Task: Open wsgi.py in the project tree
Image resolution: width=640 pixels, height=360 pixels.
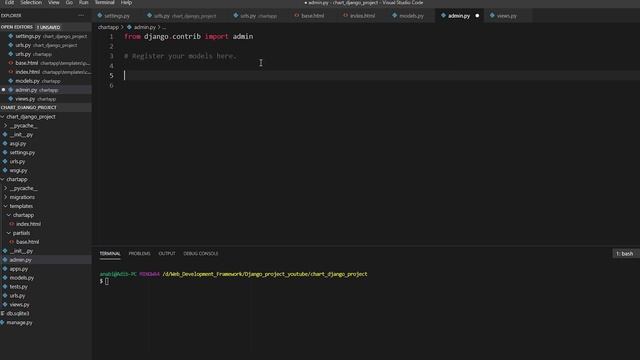Action: click(18, 171)
